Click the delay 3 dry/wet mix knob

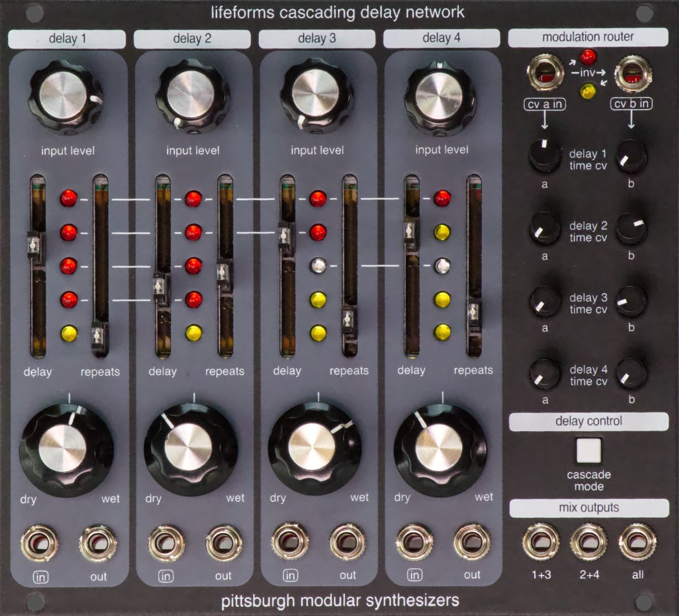click(315, 448)
